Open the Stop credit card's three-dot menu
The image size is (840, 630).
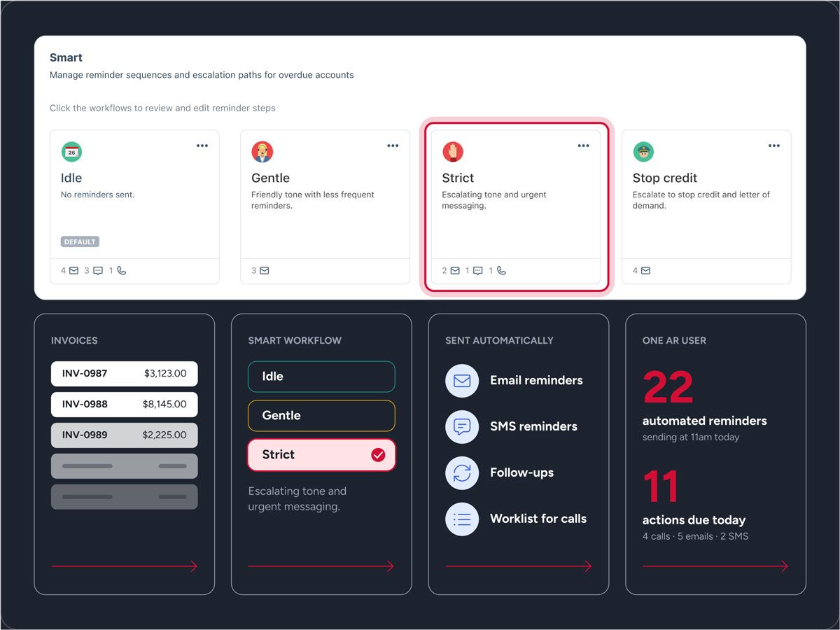pos(773,146)
